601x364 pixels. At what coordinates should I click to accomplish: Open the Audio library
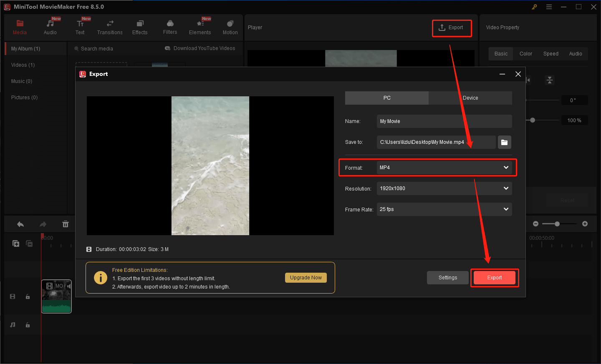pyautogui.click(x=50, y=27)
